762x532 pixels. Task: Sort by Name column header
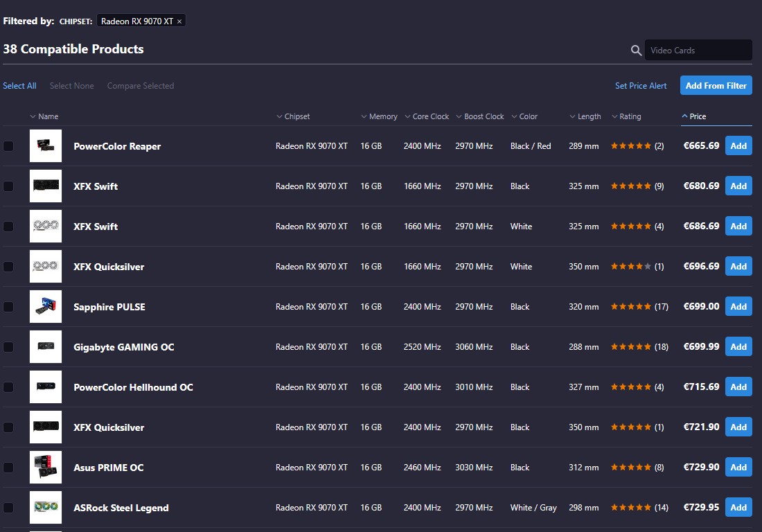point(44,116)
